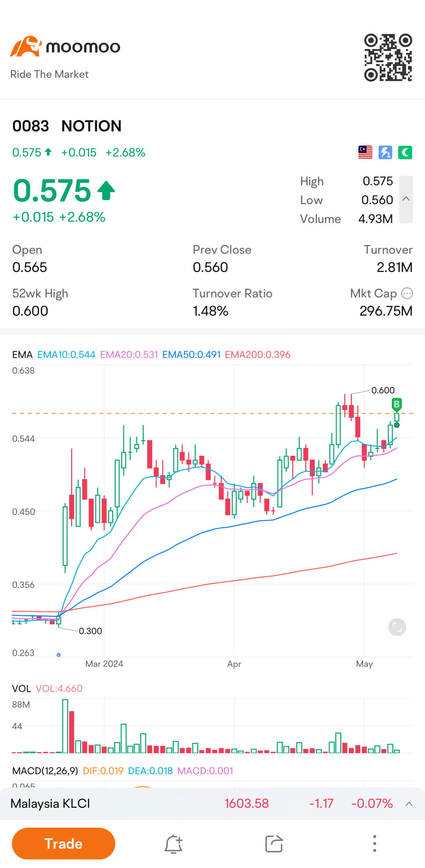Viewport: 425px width, 868px height.
Task: Share the stock via share icon
Action: click(274, 844)
